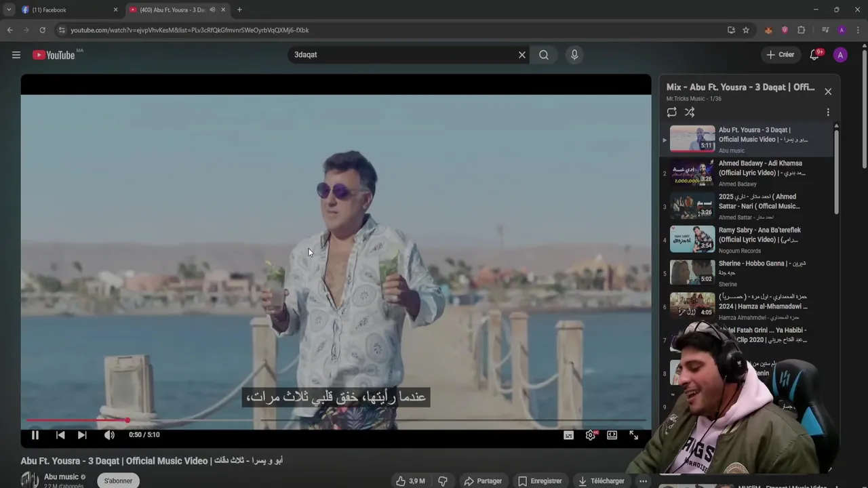Toggle subtitles/closed captions

pos(569,435)
